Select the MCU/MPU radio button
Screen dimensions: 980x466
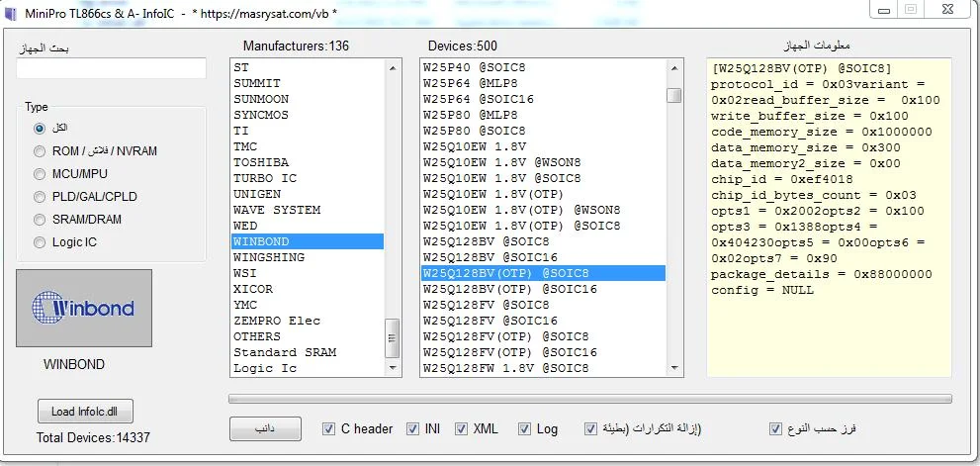click(x=40, y=174)
